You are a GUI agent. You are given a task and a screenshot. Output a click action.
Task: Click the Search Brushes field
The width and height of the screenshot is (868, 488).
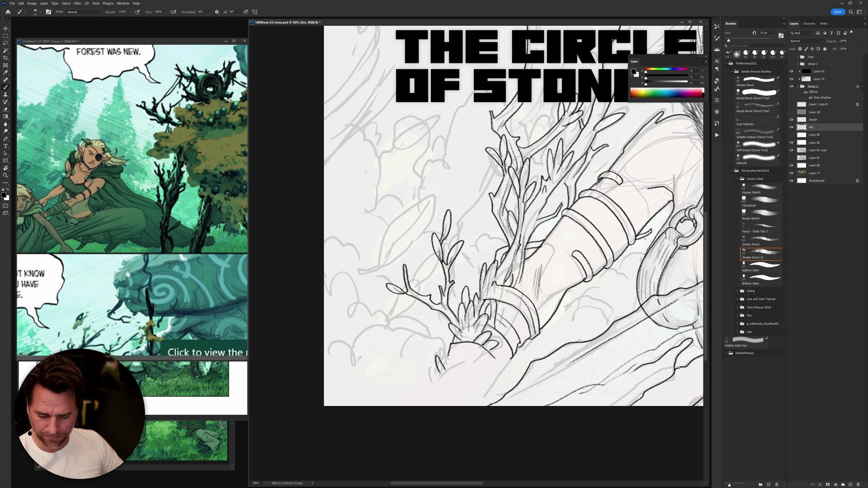click(753, 46)
